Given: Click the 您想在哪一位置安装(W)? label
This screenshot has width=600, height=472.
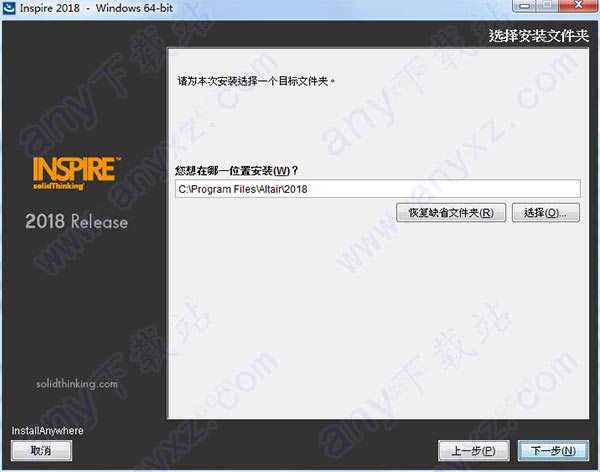Looking at the screenshot, I should [x=236, y=170].
